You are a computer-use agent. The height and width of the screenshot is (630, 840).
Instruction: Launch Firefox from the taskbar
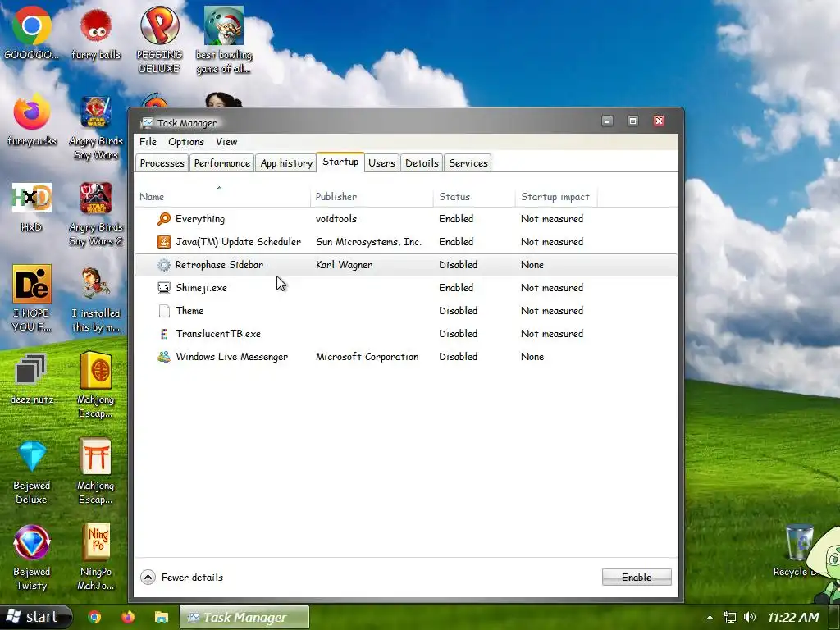[128, 617]
